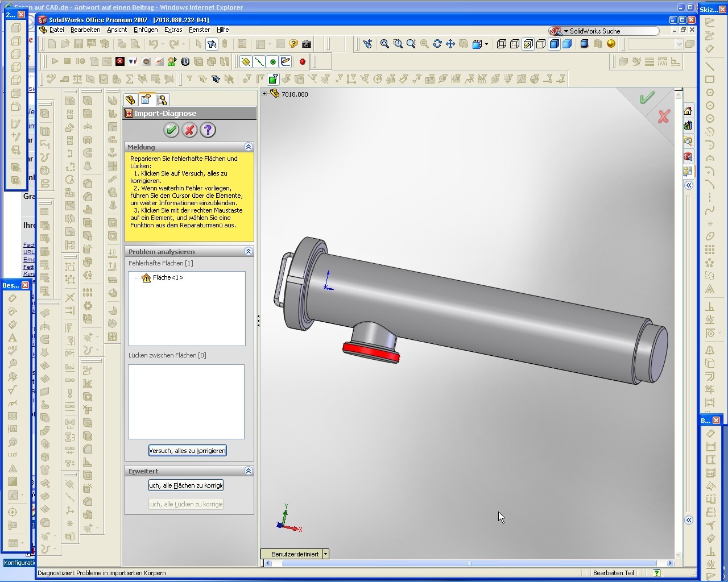
Task: Confirm Import-Diagnose with green checkmark
Action: pyautogui.click(x=171, y=130)
